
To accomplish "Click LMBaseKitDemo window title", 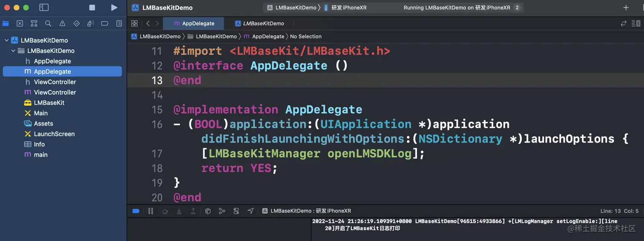I will coord(168,8).
